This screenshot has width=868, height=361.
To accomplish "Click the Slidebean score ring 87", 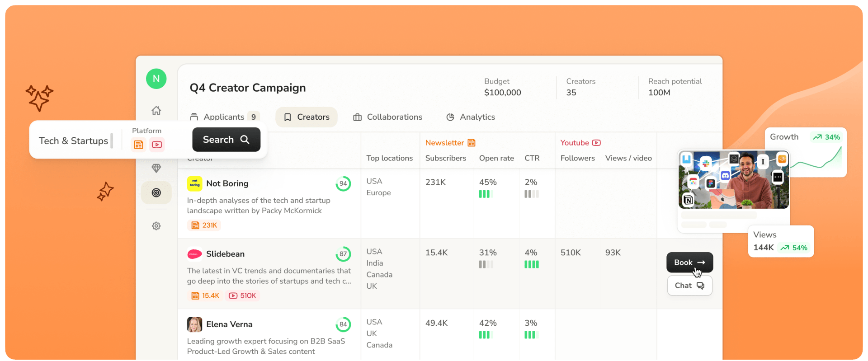I will click(x=344, y=254).
